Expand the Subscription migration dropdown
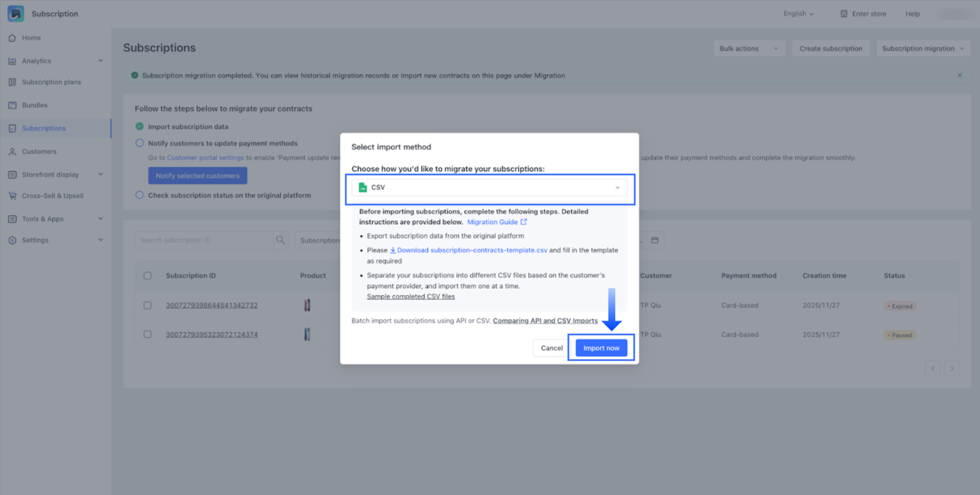Image resolution: width=980 pixels, height=495 pixels. coord(923,48)
